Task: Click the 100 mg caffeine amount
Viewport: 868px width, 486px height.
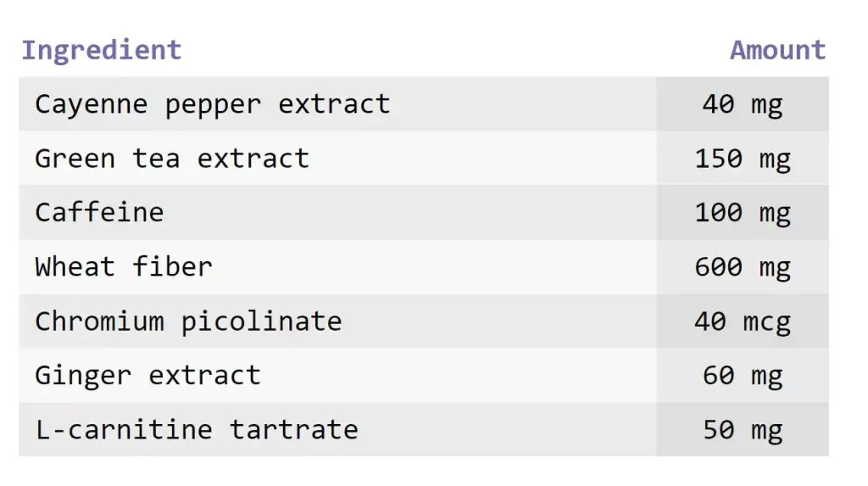Action: pyautogui.click(x=743, y=213)
